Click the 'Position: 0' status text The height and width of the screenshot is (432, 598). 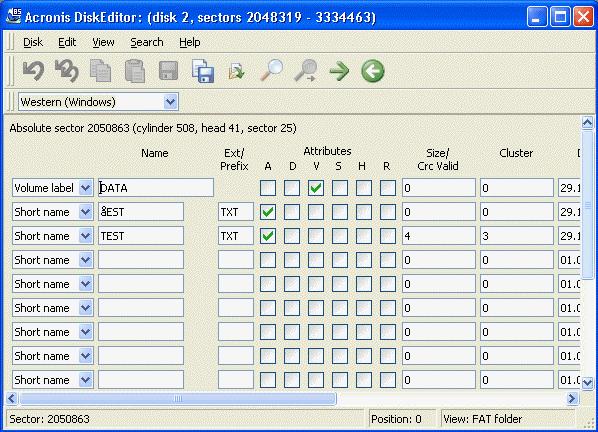coord(396,419)
